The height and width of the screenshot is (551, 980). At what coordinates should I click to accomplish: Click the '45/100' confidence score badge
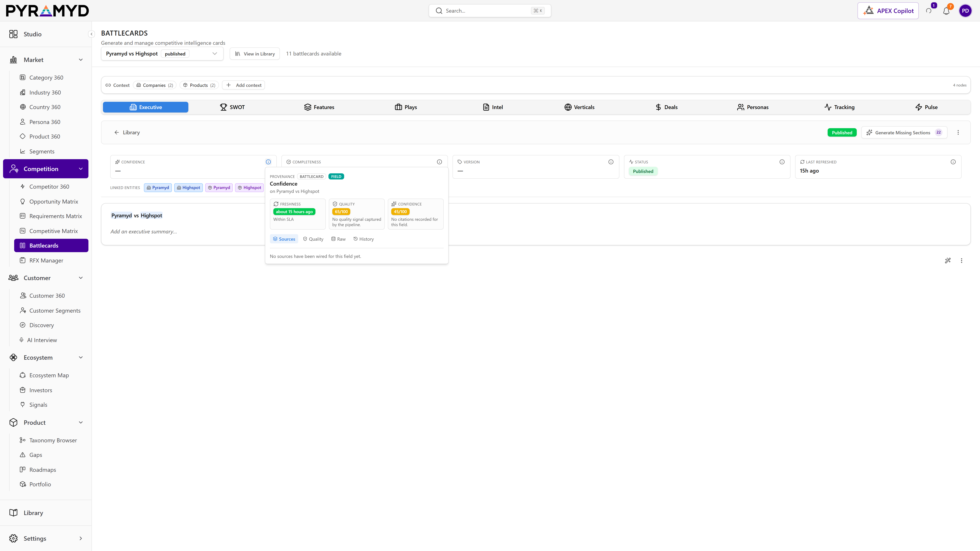(x=400, y=212)
